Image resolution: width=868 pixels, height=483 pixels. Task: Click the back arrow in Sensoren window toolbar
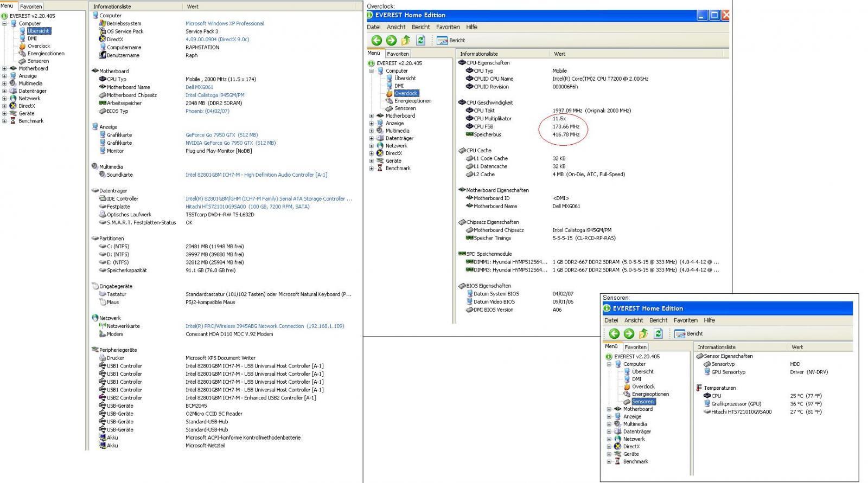coord(614,333)
